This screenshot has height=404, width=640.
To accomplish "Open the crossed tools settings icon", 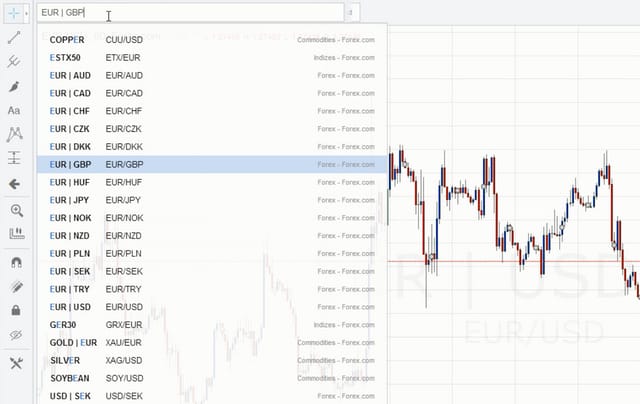I will coord(16,363).
